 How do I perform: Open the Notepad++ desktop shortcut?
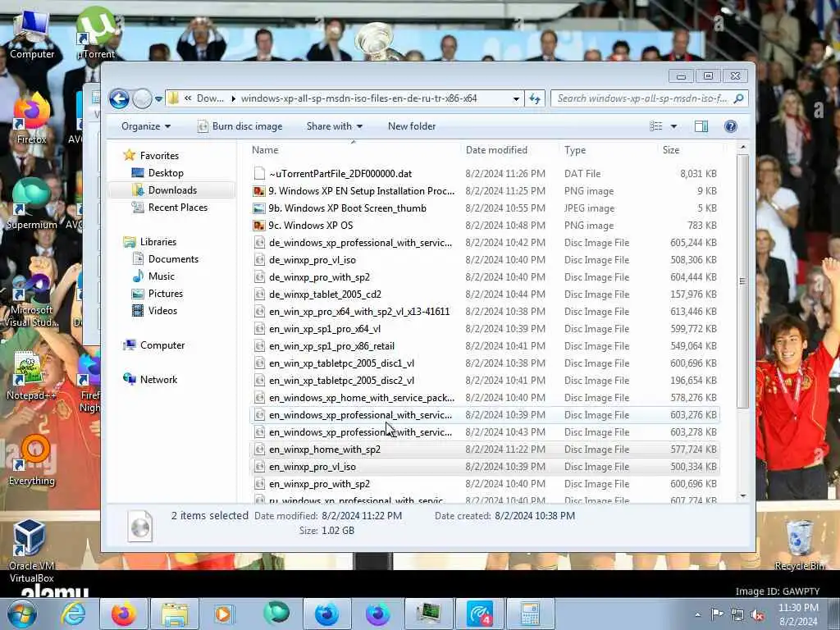31,376
